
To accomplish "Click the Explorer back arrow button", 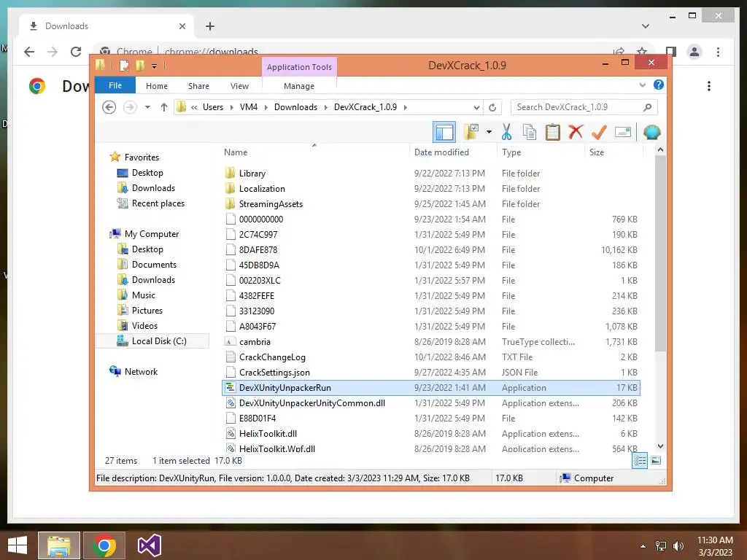I will (x=109, y=107).
